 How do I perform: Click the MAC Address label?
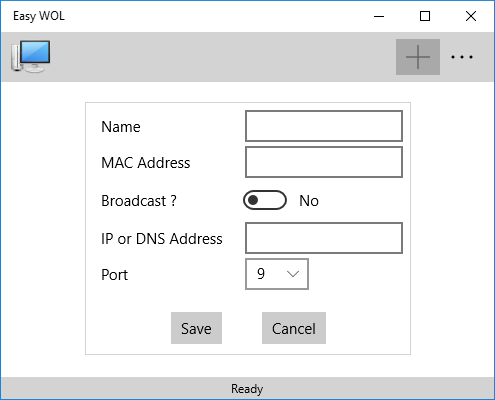pos(146,163)
